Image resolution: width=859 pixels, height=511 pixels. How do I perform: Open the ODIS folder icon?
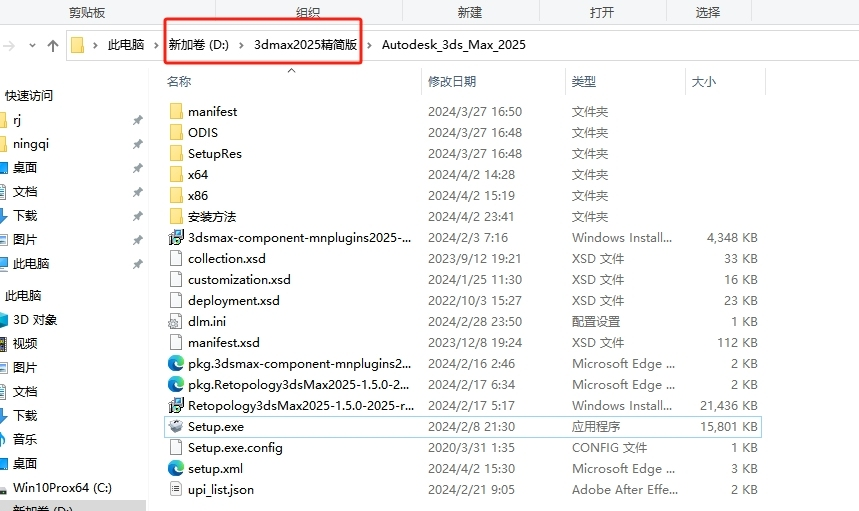tap(176, 133)
